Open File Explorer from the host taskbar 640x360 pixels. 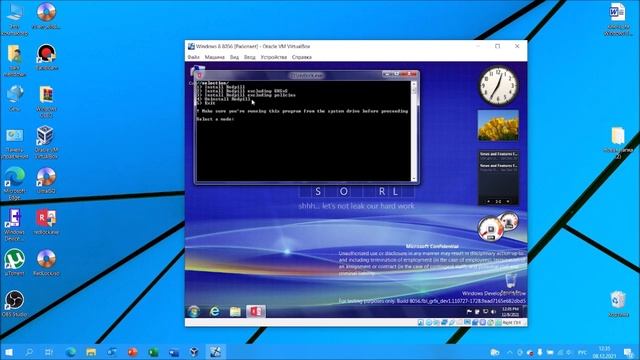[91, 352]
